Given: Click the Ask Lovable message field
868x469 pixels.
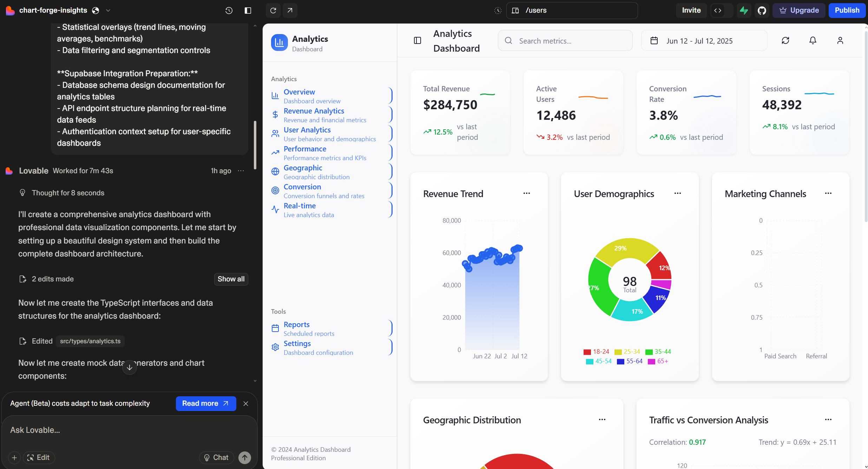Looking at the screenshot, I should coord(130,430).
